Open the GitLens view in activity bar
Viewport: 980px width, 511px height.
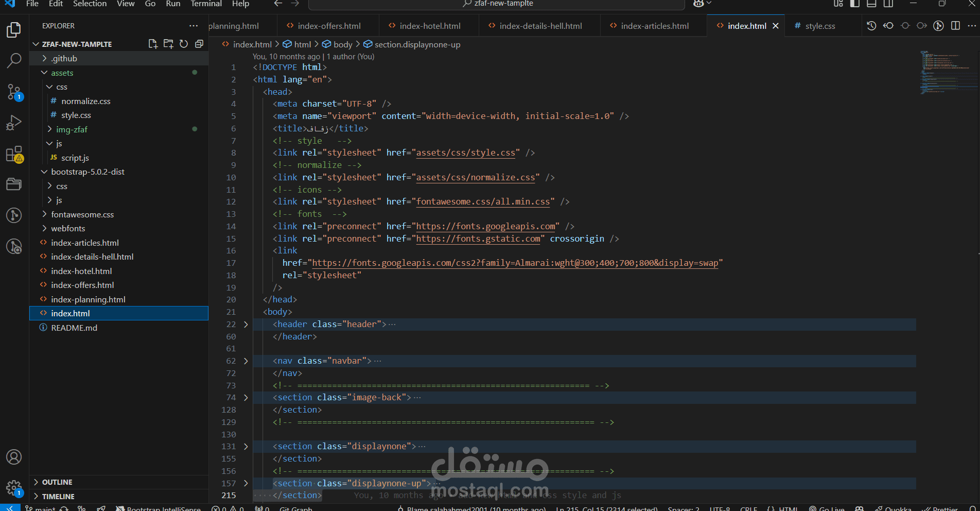click(x=14, y=215)
